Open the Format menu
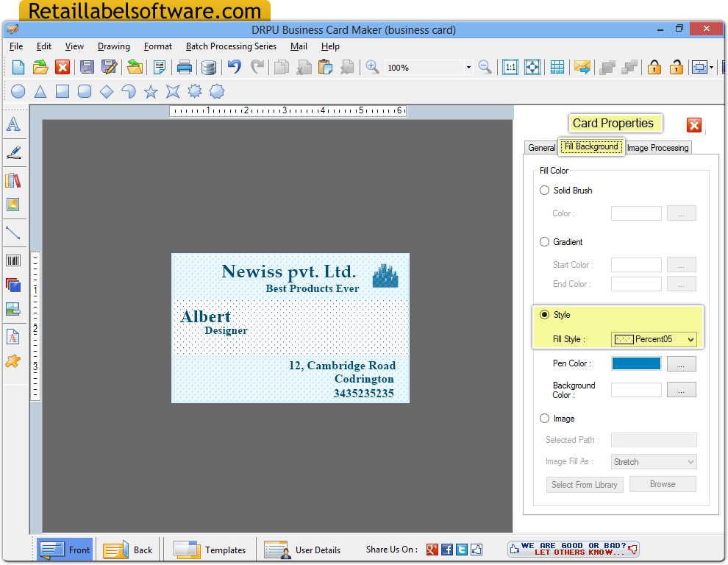The width and height of the screenshot is (728, 565). coord(158,46)
